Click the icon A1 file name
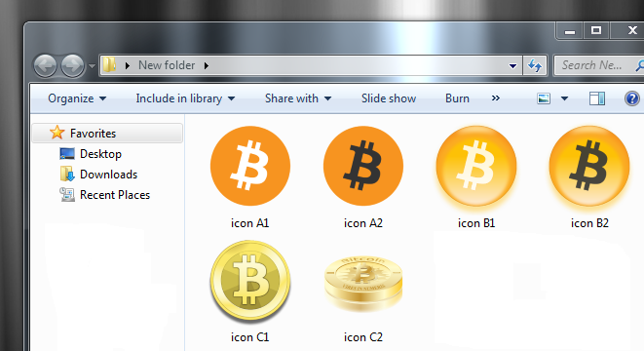 point(249,223)
